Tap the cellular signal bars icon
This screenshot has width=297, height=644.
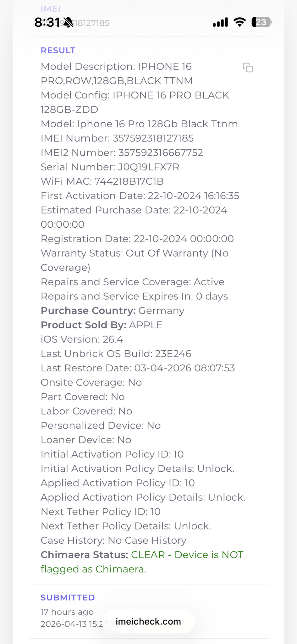pyautogui.click(x=220, y=22)
